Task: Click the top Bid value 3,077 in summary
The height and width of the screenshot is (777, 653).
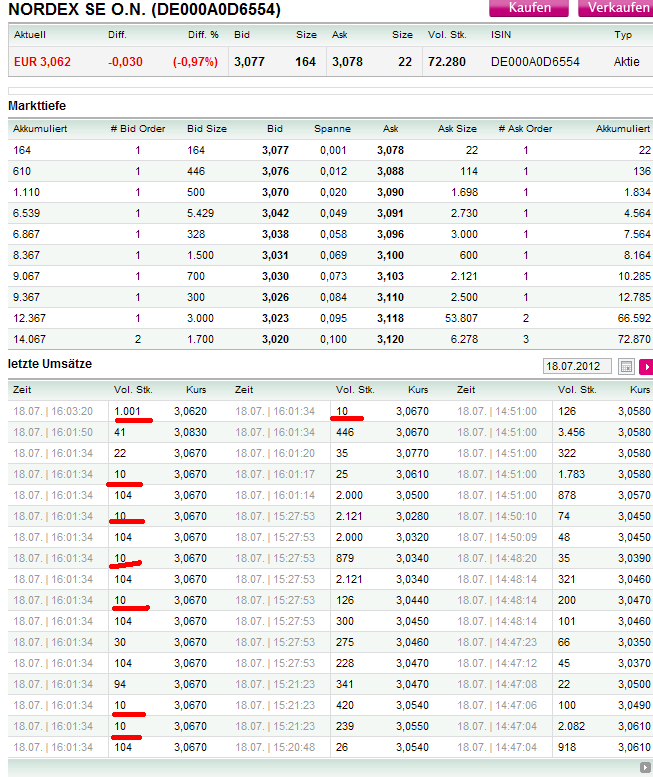Action: pyautogui.click(x=249, y=62)
